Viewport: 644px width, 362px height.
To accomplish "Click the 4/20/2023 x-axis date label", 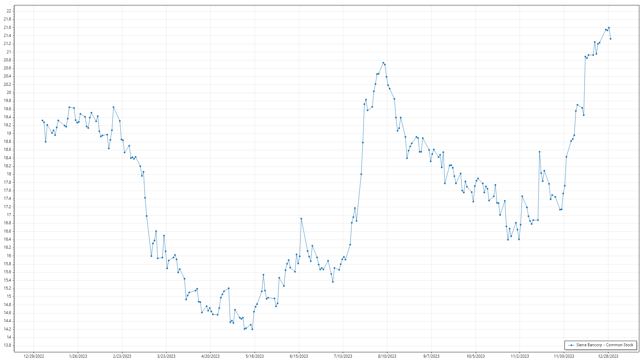I will pos(210,356).
